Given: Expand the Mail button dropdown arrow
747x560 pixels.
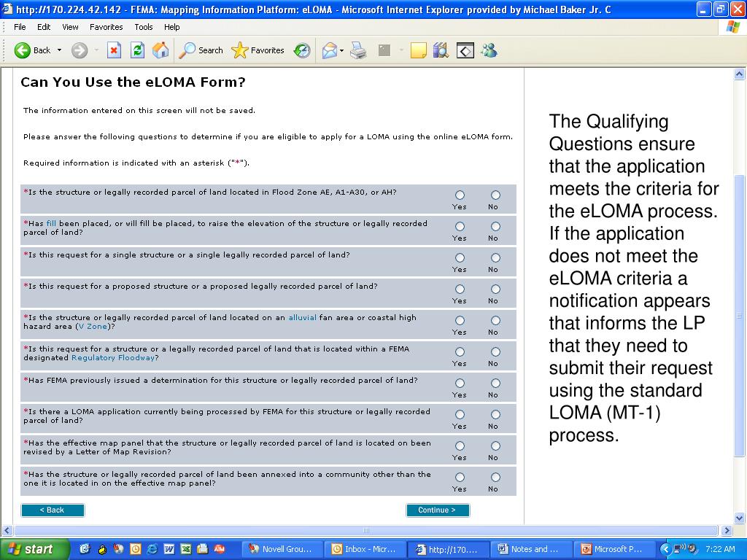Looking at the screenshot, I should 342,50.
